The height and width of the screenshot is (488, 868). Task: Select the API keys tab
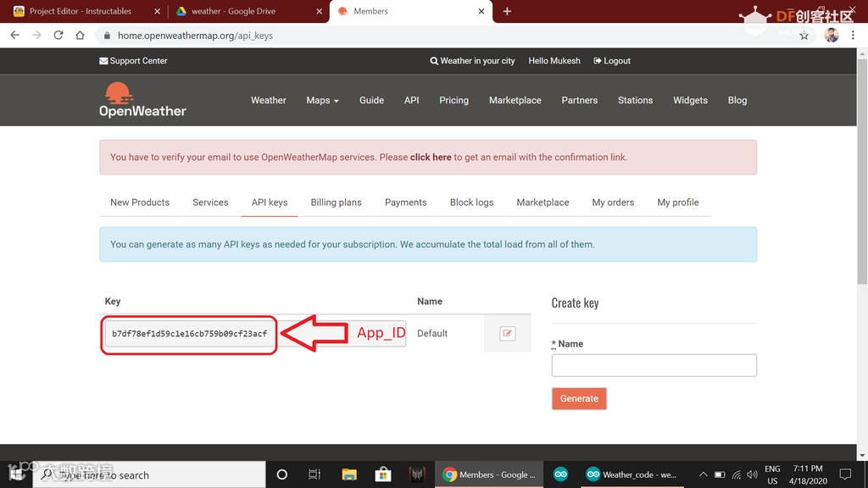tap(270, 202)
